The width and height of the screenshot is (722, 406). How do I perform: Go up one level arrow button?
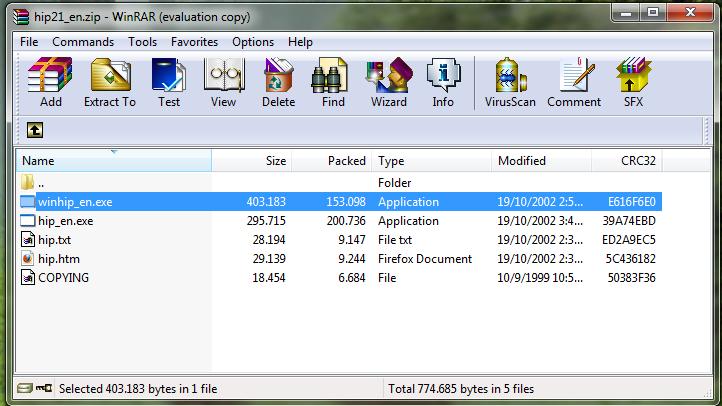35,130
